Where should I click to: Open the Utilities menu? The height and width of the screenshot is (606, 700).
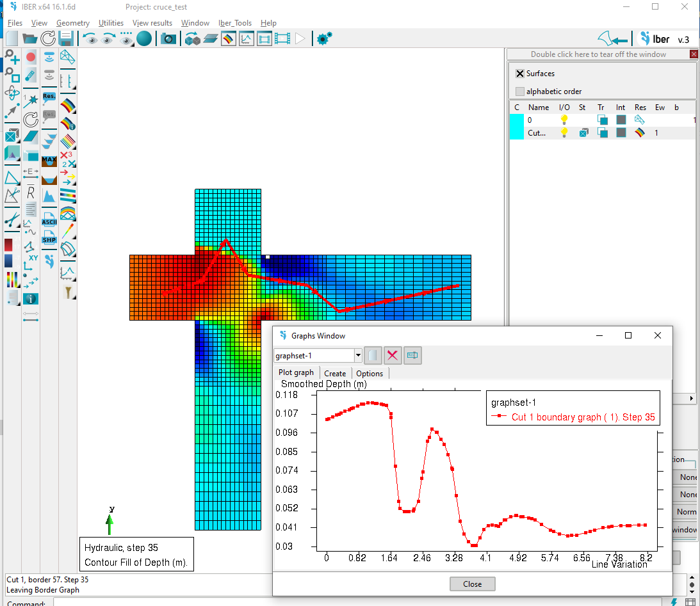click(x=111, y=23)
